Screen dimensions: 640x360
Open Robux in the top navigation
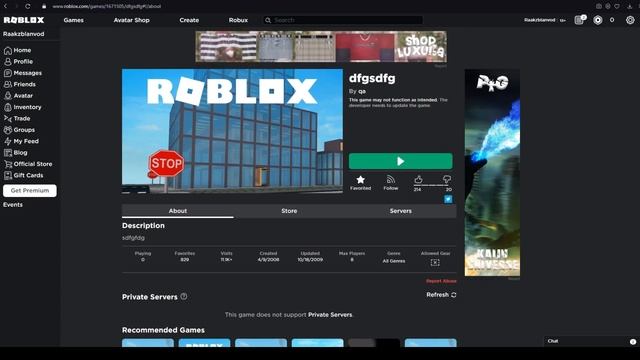click(x=238, y=20)
